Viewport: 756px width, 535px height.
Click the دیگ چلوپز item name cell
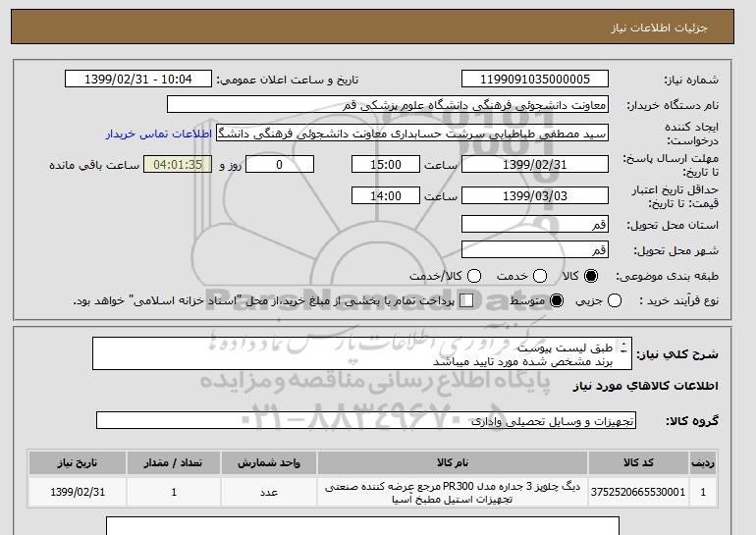tap(453, 492)
